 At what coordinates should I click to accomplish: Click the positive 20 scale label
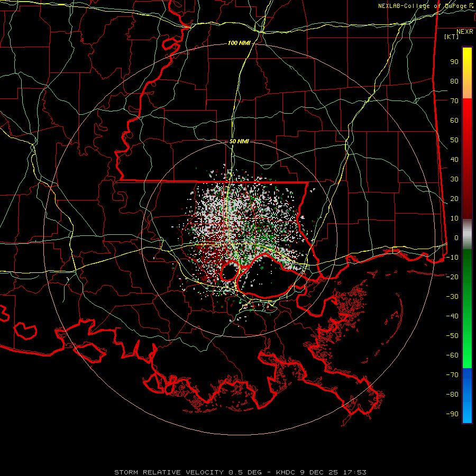[454, 199]
